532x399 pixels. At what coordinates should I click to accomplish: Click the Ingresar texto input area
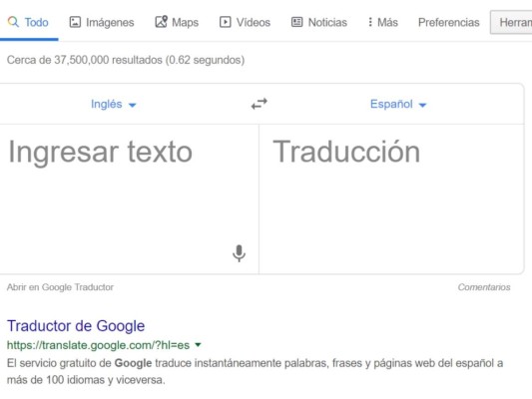click(x=130, y=199)
